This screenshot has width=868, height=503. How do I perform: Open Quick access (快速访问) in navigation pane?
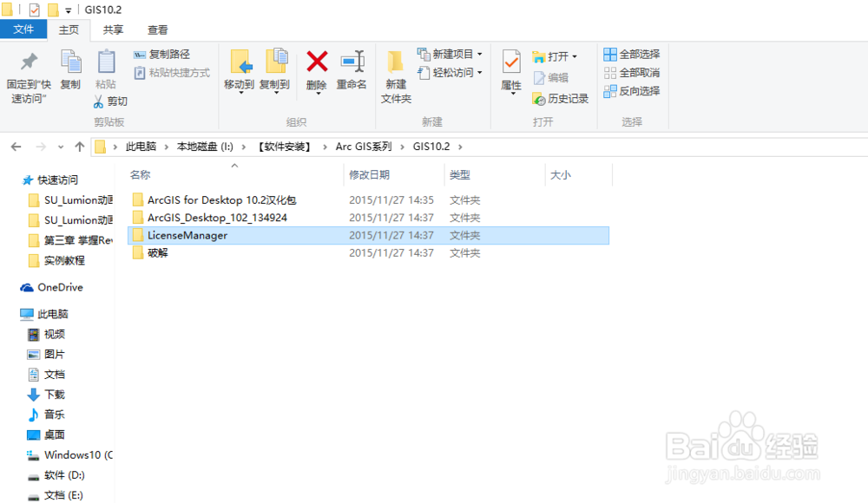49,180
